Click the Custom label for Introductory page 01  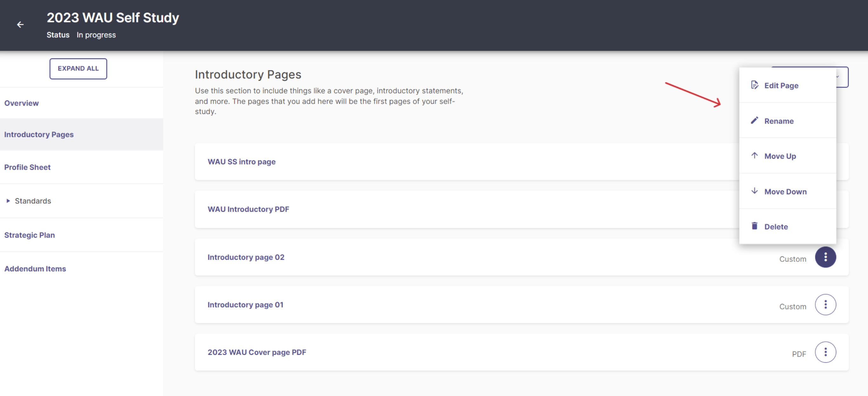click(x=792, y=307)
